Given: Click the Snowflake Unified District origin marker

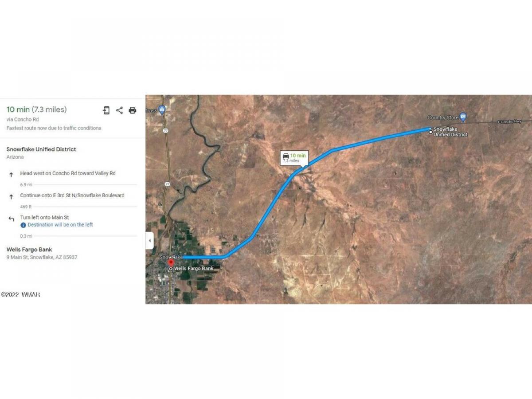Looking at the screenshot, I should (x=430, y=132).
